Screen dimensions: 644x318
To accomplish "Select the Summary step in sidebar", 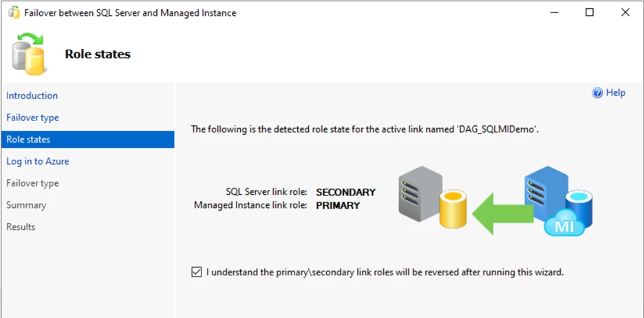I will (26, 205).
